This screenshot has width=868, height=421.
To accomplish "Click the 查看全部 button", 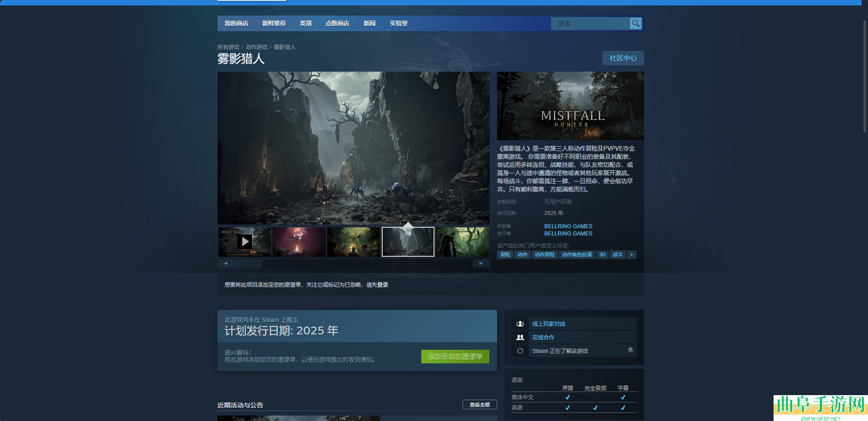I will point(480,405).
